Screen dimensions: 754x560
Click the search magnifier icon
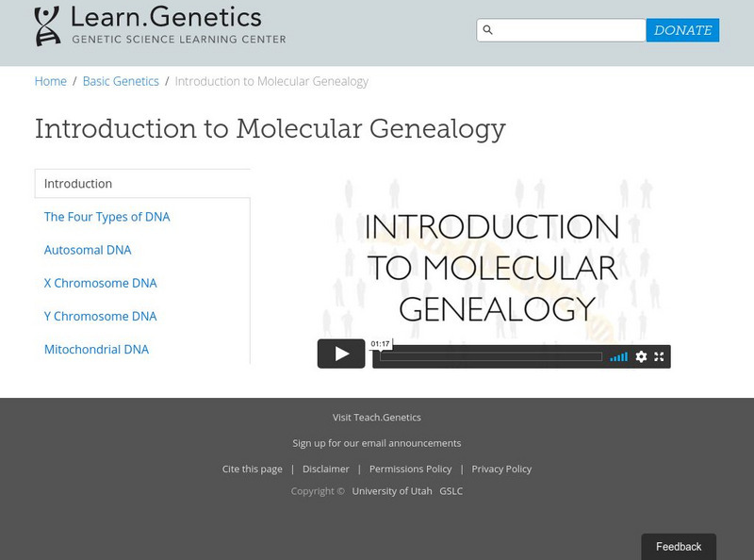pyautogui.click(x=487, y=30)
